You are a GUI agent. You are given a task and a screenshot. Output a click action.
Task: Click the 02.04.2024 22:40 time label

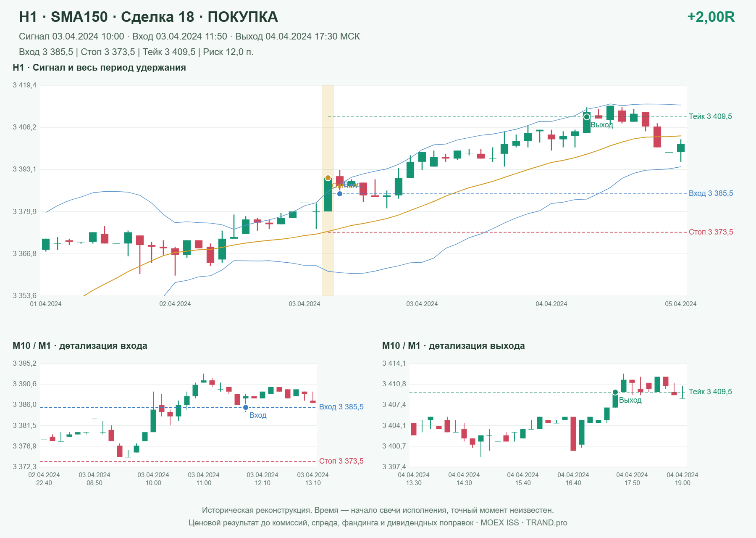[44, 479]
